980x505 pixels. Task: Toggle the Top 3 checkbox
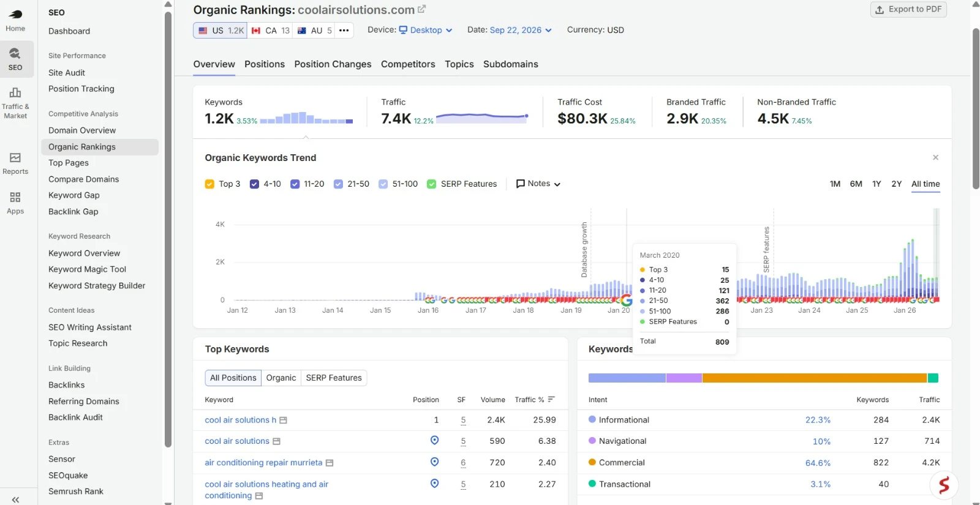point(209,184)
